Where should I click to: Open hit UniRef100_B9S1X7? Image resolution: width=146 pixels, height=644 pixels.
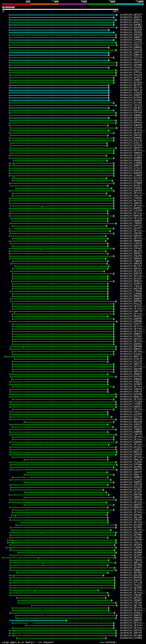(x=131, y=22)
